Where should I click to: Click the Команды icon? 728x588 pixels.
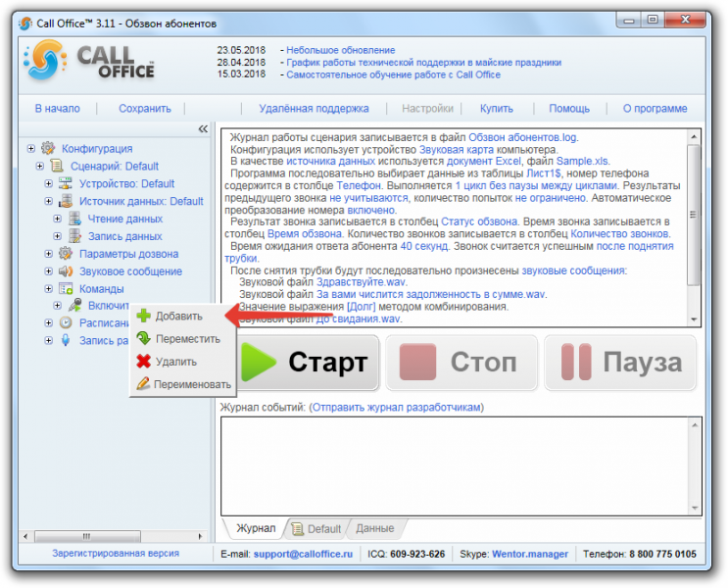66,289
